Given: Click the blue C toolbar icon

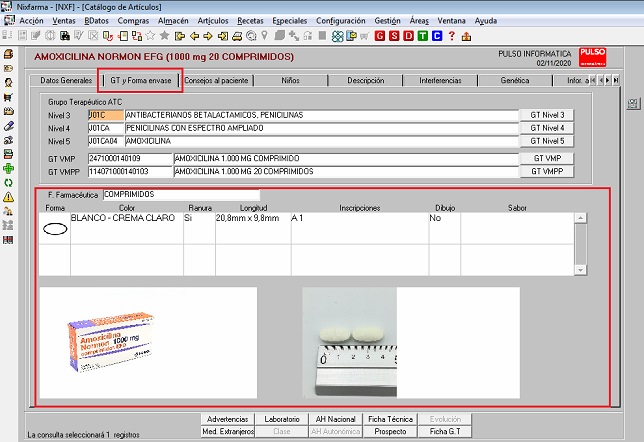Looking at the screenshot, I should point(437,36).
